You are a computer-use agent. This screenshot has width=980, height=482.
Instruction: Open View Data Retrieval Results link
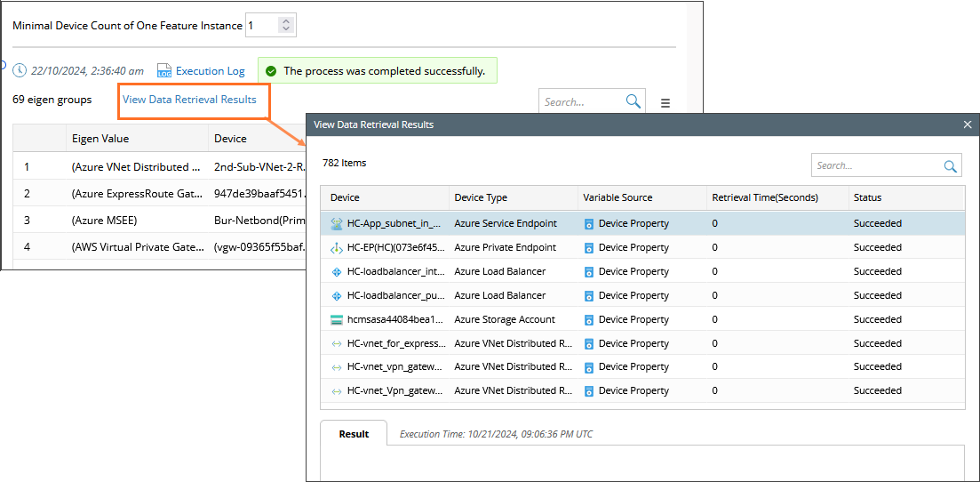tap(189, 100)
